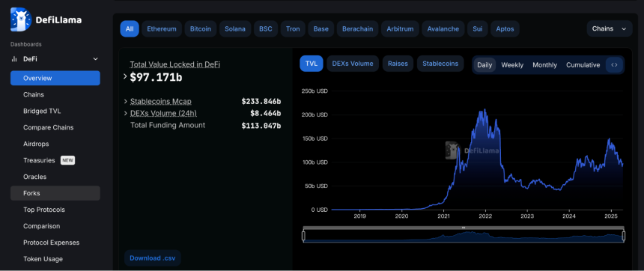Open Compare Chains in the sidebar
This screenshot has width=644, height=271.
55,127
